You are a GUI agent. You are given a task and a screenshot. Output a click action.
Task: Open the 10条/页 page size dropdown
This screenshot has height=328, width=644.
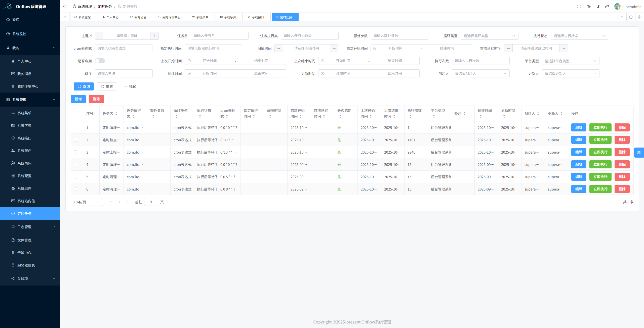click(87, 202)
